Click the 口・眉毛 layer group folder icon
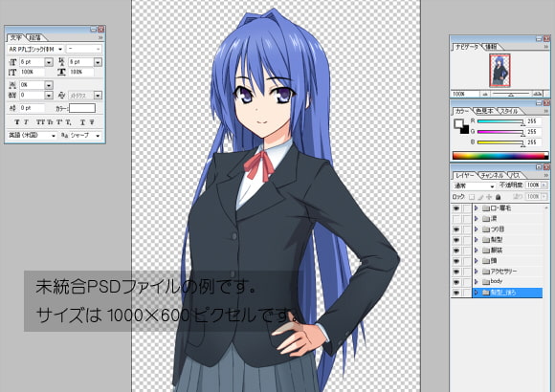Screen dimensions: 555x392 486,208
